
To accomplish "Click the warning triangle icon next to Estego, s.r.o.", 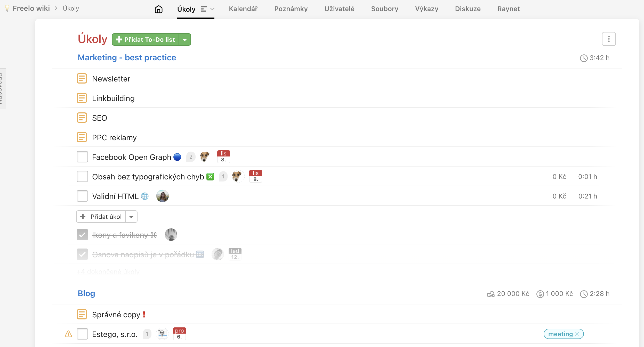I will coord(68,334).
